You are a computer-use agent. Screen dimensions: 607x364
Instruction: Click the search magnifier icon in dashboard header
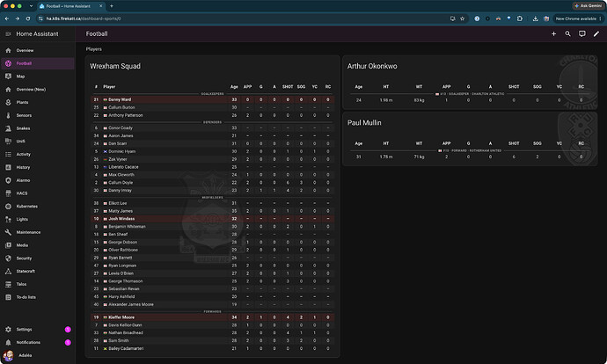pos(568,34)
